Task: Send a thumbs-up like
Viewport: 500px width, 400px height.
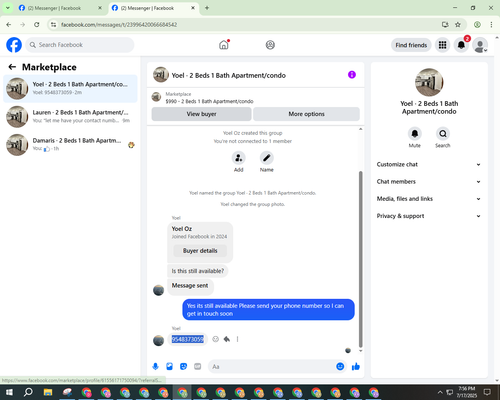Action: 356,367
